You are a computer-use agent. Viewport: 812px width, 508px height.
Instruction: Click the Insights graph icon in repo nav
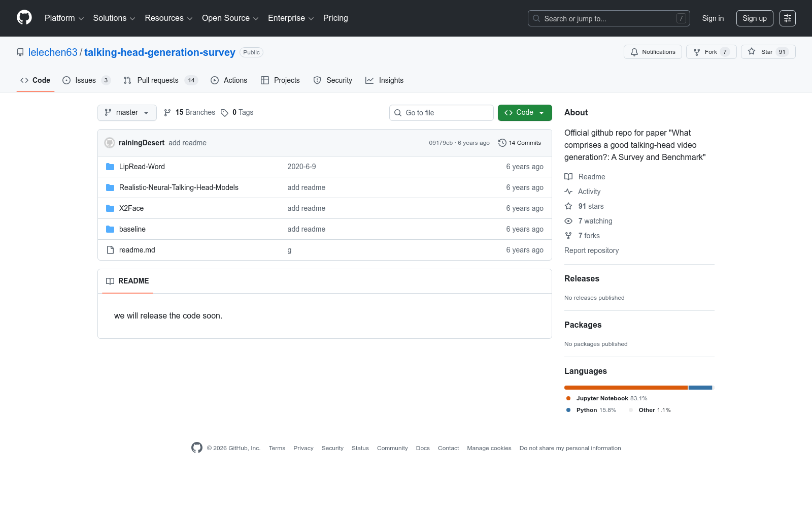(369, 80)
